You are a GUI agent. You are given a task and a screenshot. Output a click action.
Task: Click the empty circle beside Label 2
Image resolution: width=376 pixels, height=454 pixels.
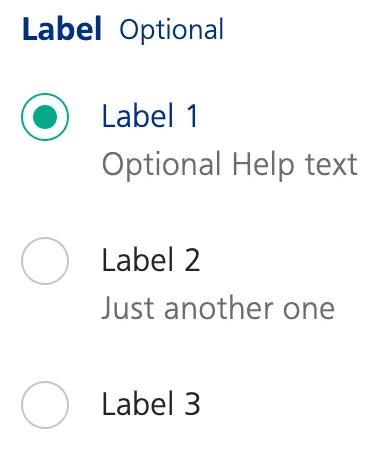pyautogui.click(x=45, y=261)
